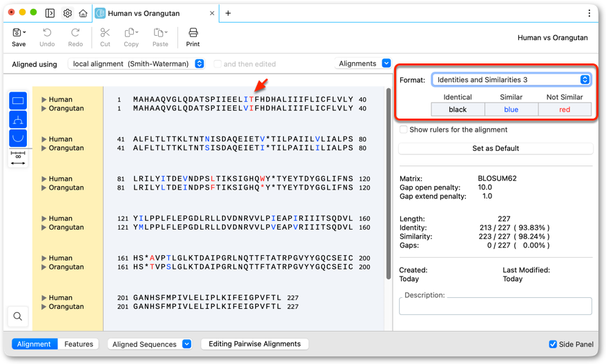
Task: Toggle the sidebar panel icon in title bar
Action: [x=50, y=13]
